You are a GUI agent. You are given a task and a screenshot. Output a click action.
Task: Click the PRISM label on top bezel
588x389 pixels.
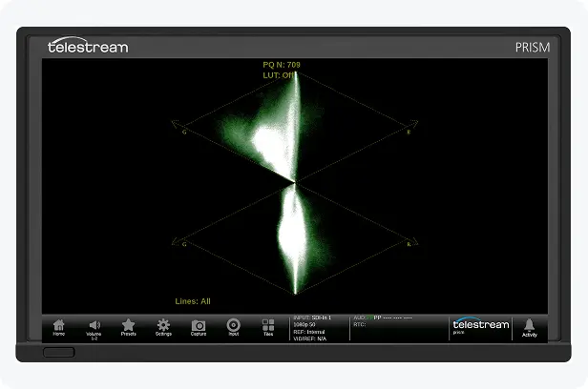[x=533, y=48]
